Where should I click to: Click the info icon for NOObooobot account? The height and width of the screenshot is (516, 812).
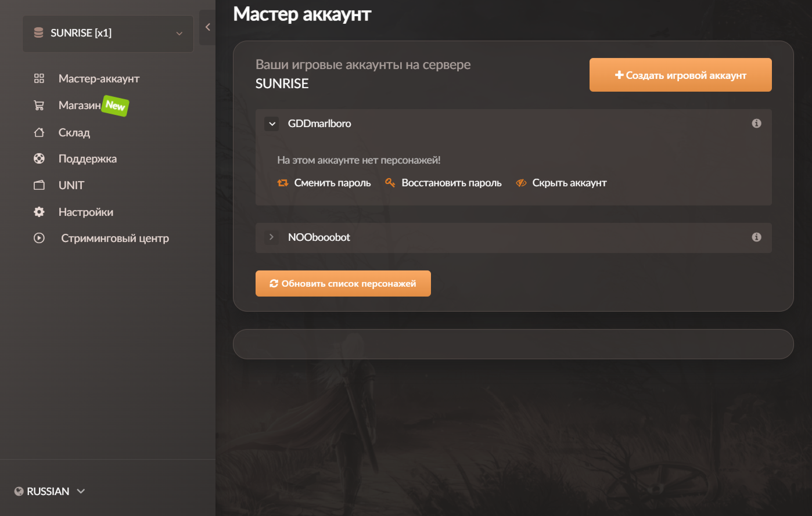click(756, 237)
